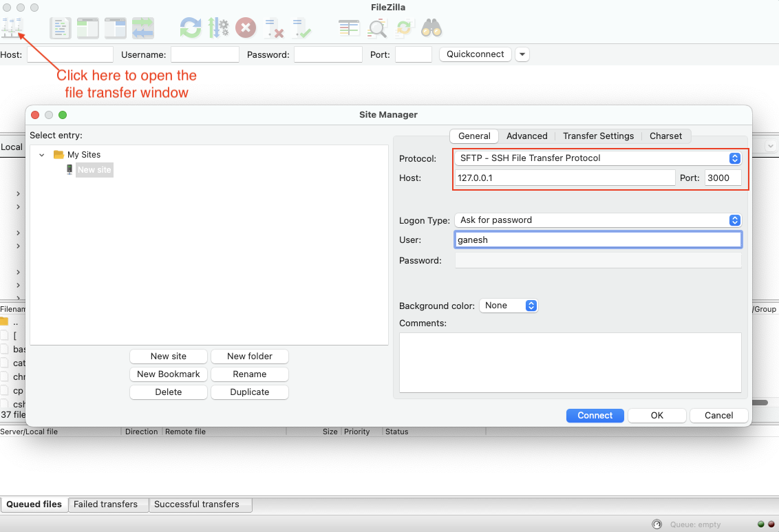Open the Background color dropdown

coord(509,306)
